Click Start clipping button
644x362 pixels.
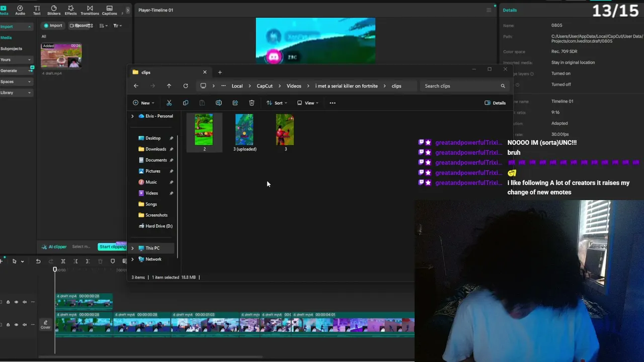tap(112, 247)
